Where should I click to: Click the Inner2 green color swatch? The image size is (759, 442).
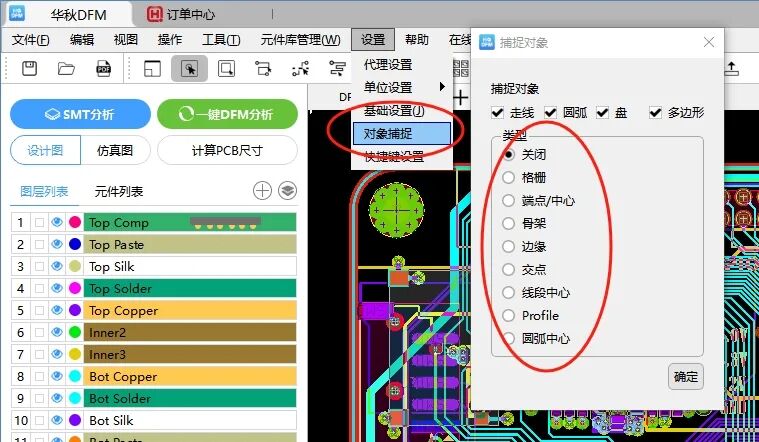75,332
